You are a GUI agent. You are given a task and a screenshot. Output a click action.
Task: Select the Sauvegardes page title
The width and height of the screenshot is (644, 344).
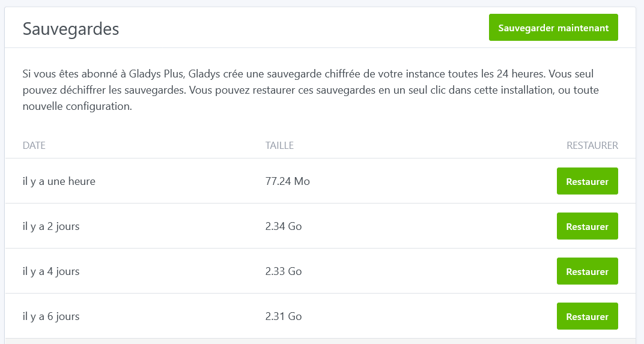pyautogui.click(x=71, y=29)
